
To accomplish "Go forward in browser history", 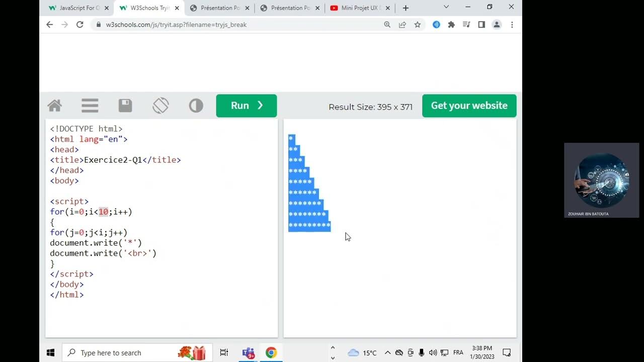I will (64, 24).
